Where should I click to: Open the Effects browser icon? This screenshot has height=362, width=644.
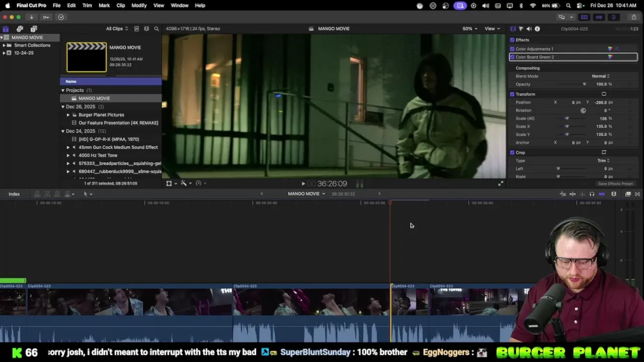(628, 194)
